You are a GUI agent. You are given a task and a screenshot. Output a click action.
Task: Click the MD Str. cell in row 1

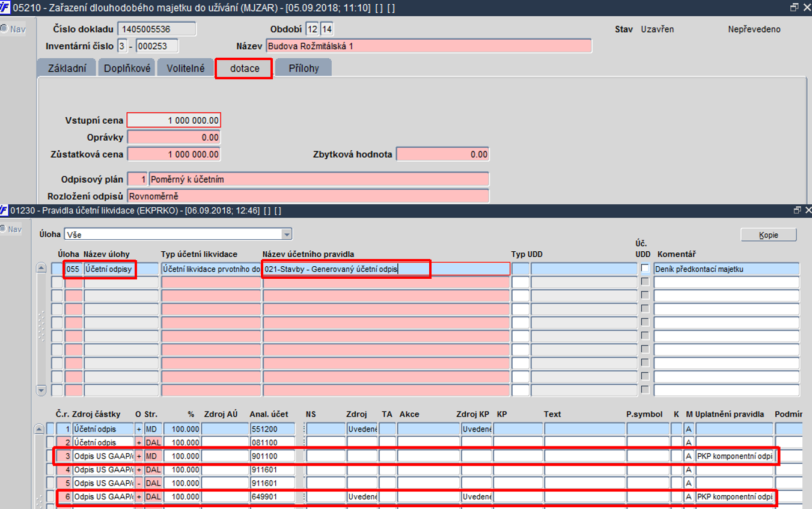pos(153,429)
